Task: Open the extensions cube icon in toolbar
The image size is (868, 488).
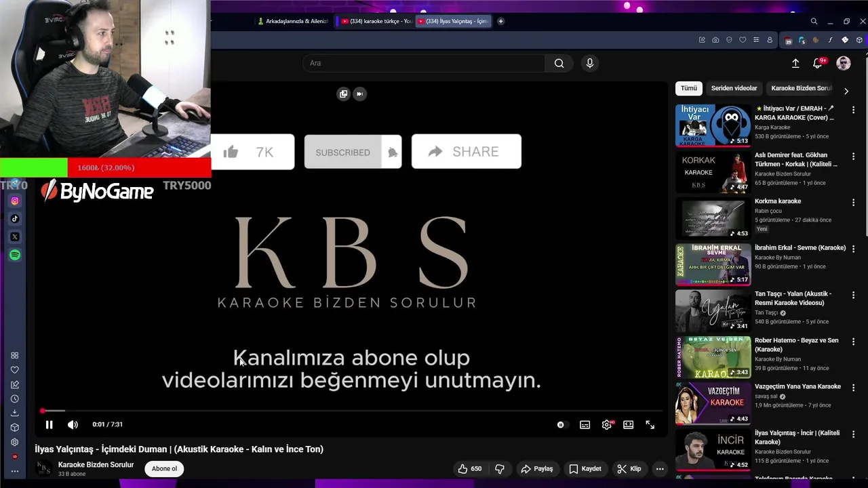Action: click(x=859, y=40)
